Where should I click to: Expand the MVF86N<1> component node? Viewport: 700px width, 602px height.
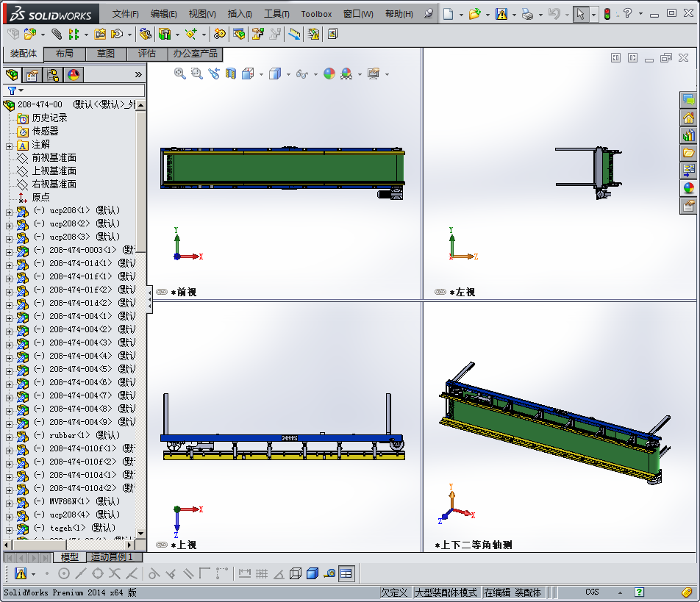(x=9, y=504)
